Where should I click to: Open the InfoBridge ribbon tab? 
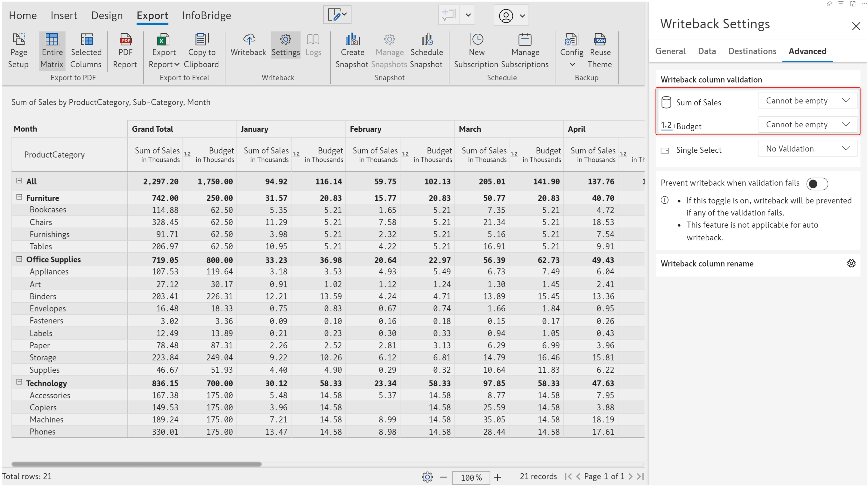206,16
